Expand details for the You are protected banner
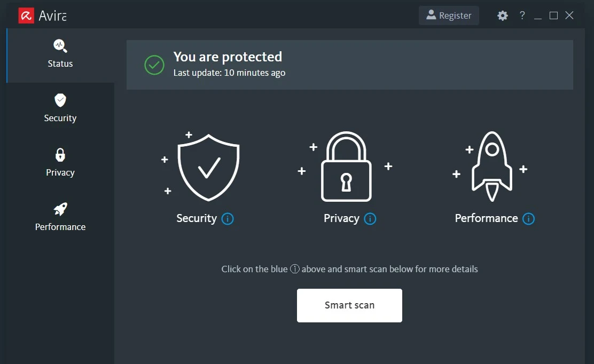 point(349,64)
